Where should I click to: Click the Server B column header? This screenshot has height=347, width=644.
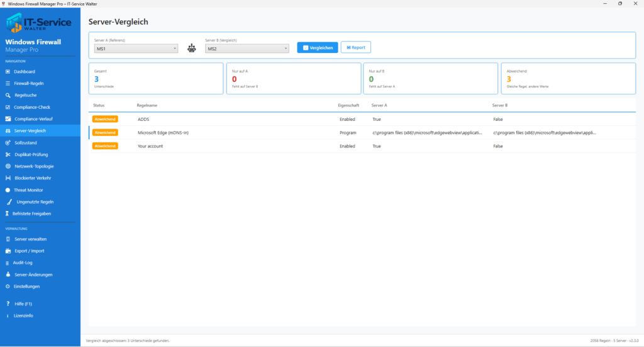[x=500, y=106]
